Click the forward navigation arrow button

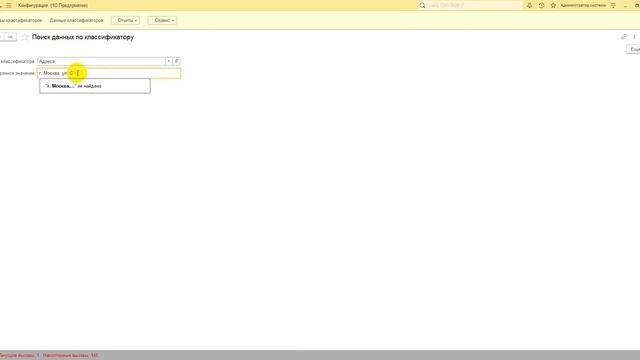(10, 37)
